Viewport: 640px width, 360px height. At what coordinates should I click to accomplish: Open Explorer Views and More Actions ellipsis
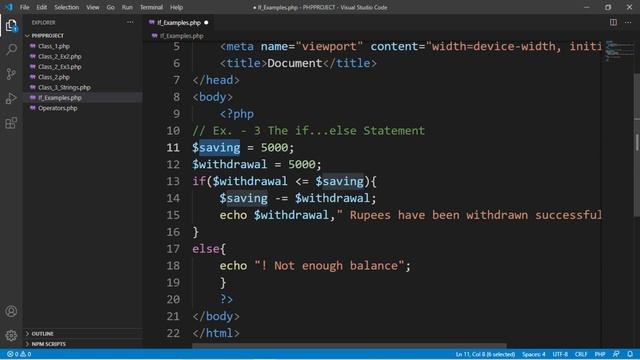coord(130,22)
